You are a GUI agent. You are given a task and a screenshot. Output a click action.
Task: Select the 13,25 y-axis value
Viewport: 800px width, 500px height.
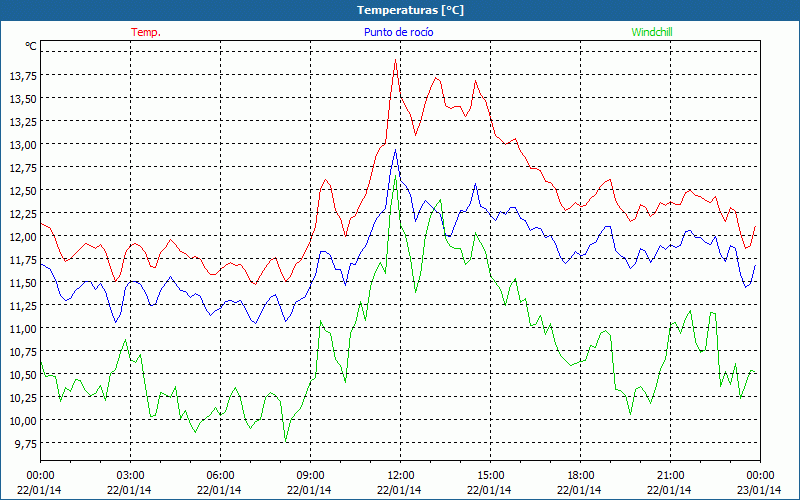pos(23,121)
